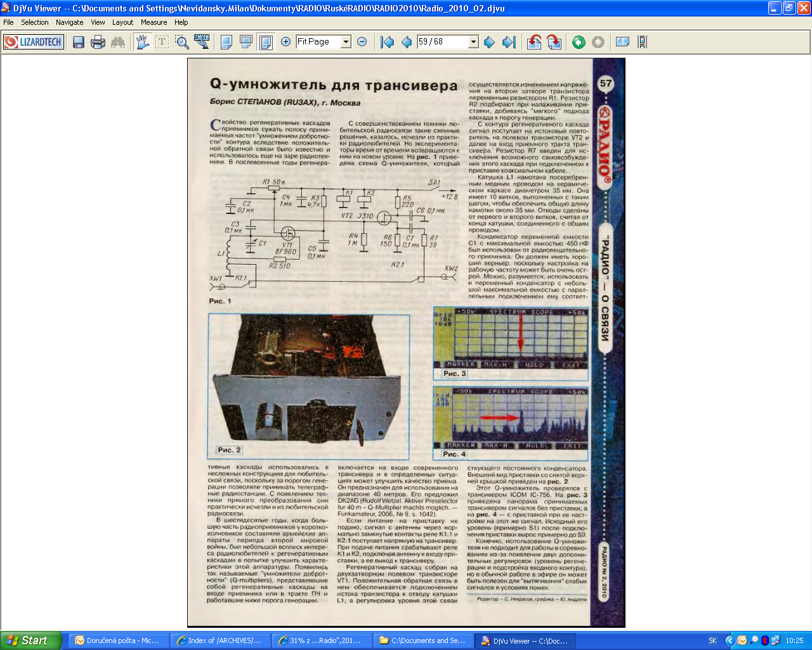Click the green Back navigation button

click(x=579, y=42)
